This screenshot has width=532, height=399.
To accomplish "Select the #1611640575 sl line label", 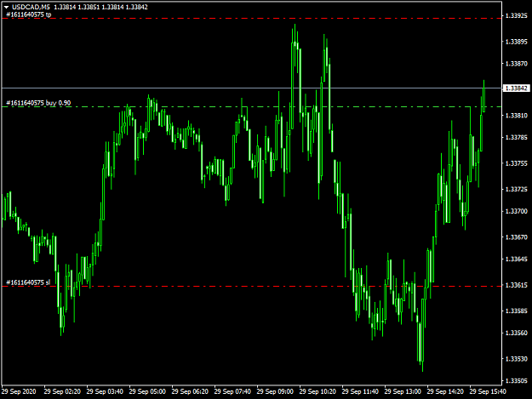I will coord(28,282).
